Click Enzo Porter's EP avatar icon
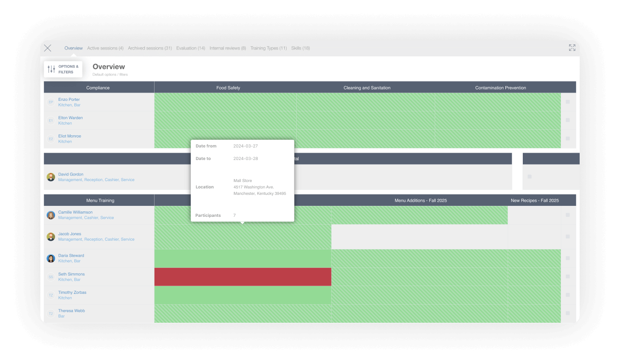The image size is (620, 364). (51, 102)
